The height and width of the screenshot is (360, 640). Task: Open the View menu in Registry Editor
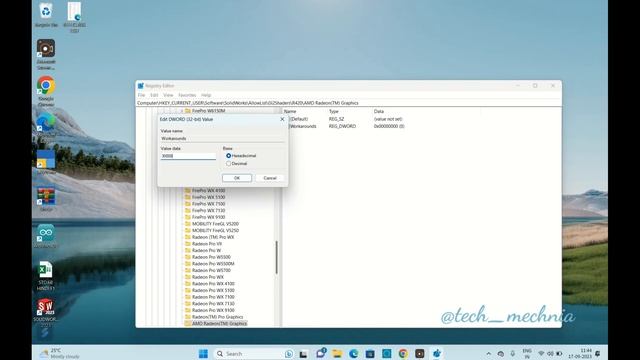[x=168, y=95]
